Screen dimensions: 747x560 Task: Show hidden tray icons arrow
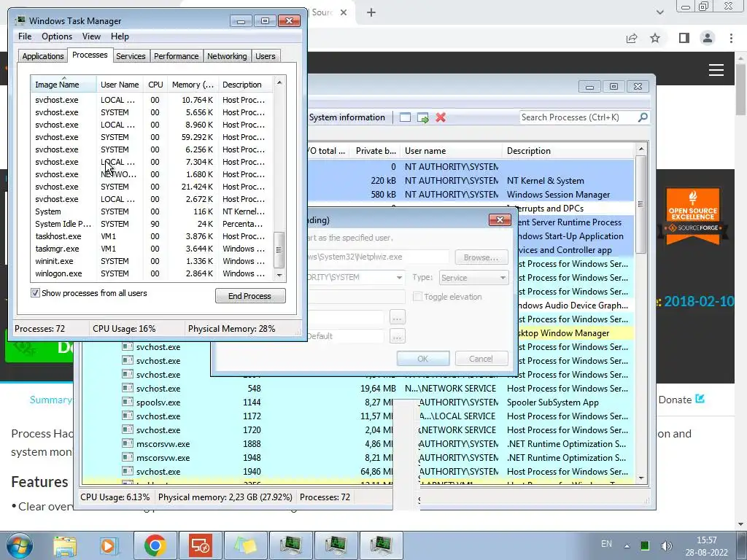pyautogui.click(x=627, y=545)
